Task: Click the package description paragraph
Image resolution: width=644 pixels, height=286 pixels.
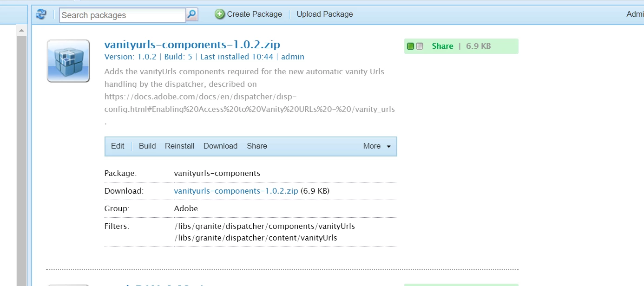Action: coord(250,97)
